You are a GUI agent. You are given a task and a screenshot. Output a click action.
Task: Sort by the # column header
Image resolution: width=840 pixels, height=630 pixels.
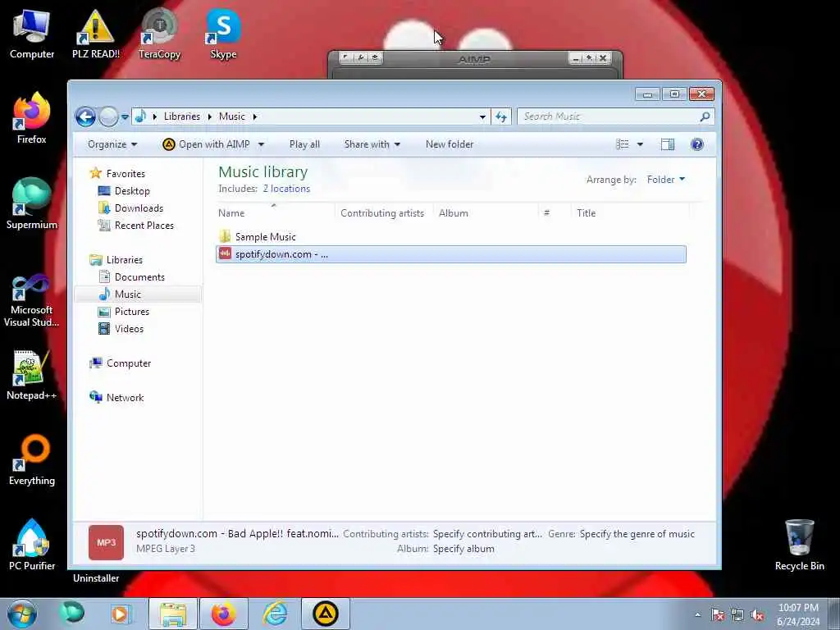point(555,213)
